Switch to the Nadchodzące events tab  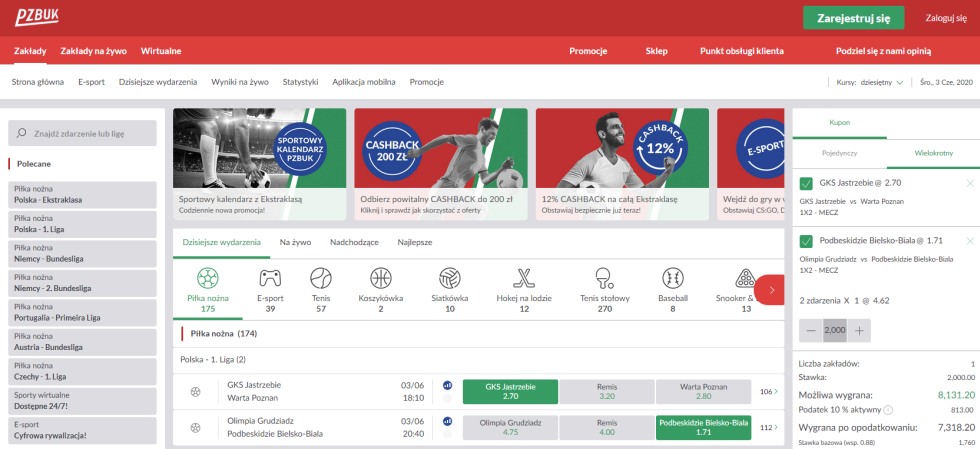tap(354, 243)
